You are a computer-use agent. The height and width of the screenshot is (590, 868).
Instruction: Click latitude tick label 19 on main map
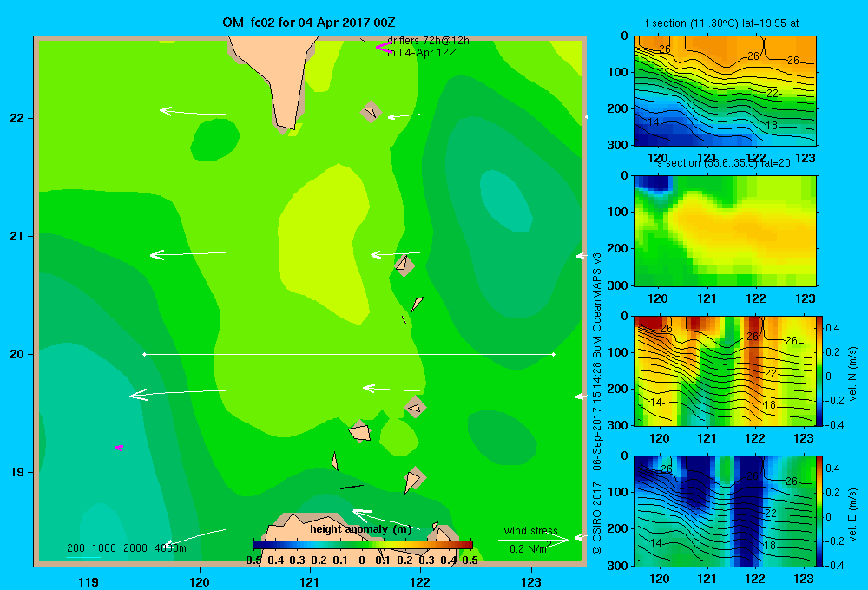click(17, 472)
